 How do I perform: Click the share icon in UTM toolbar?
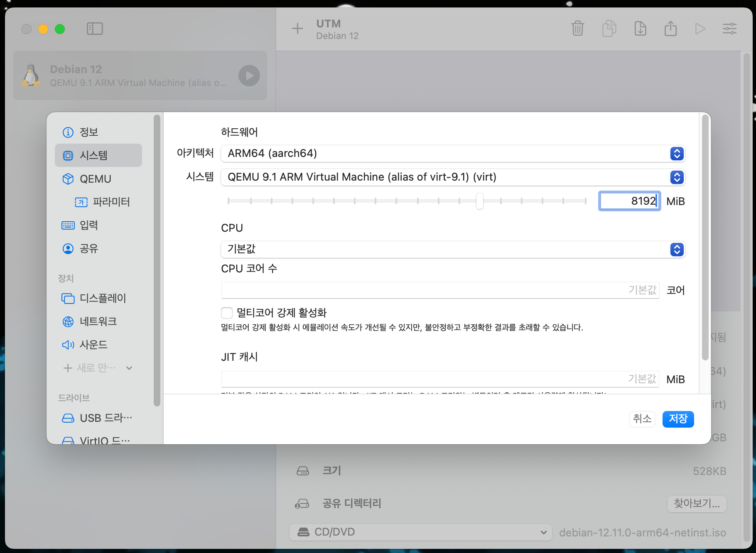(670, 29)
